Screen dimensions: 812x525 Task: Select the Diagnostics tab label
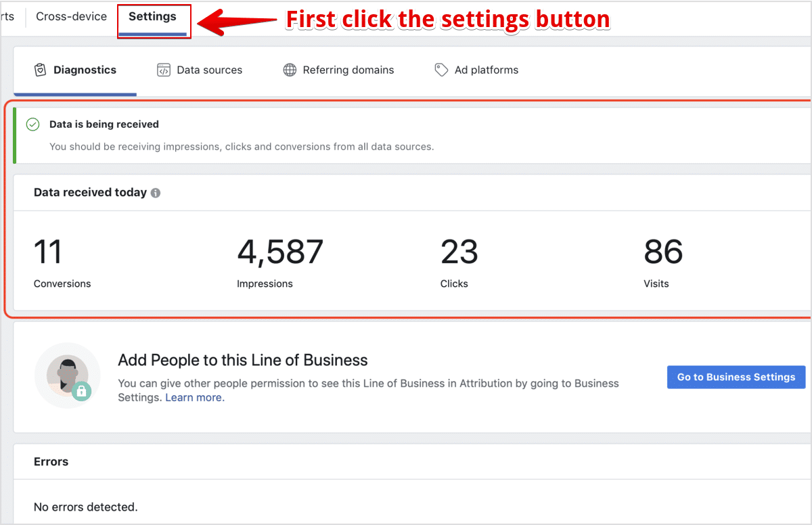[x=85, y=70]
